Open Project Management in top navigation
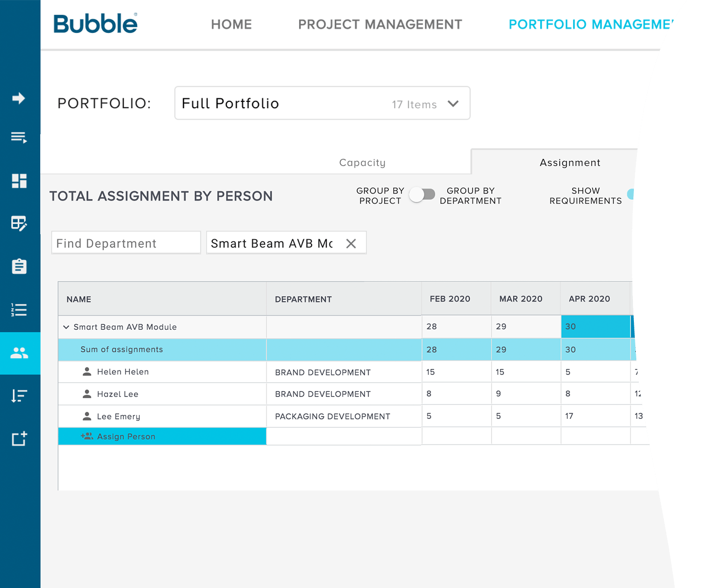 [380, 24]
